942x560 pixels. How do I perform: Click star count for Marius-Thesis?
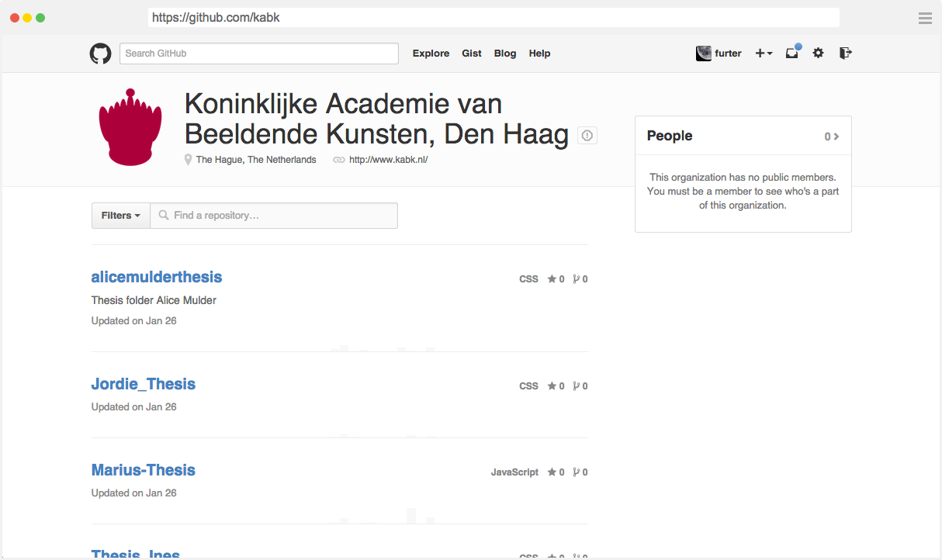tap(556, 472)
